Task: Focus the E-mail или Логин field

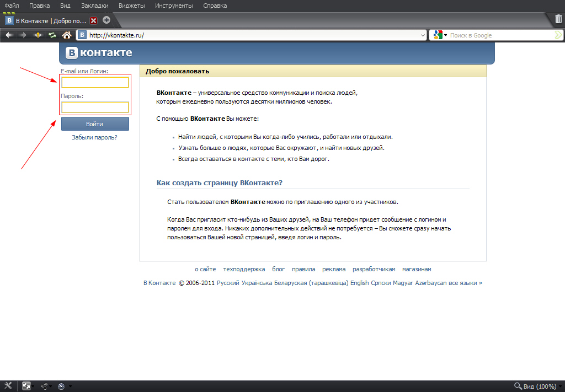Action: pyautogui.click(x=95, y=83)
